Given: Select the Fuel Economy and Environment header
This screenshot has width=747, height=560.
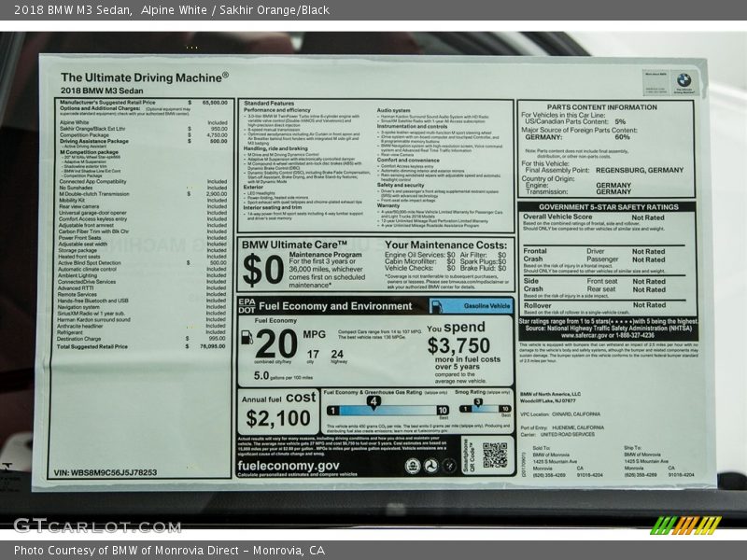Looking at the screenshot, I should coord(335,305).
